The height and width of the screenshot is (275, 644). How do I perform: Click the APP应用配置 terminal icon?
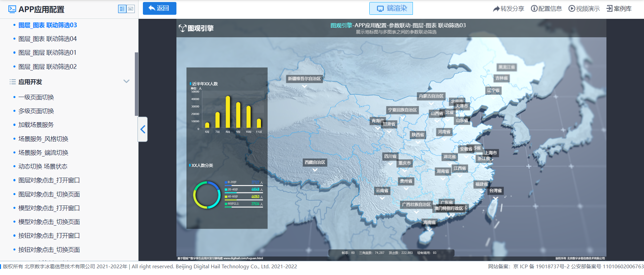point(12,9)
